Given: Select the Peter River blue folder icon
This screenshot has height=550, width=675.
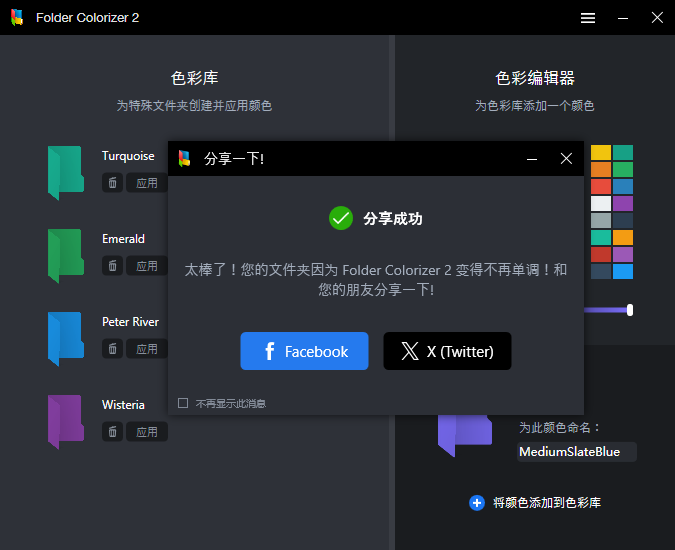Looking at the screenshot, I should 65,339.
